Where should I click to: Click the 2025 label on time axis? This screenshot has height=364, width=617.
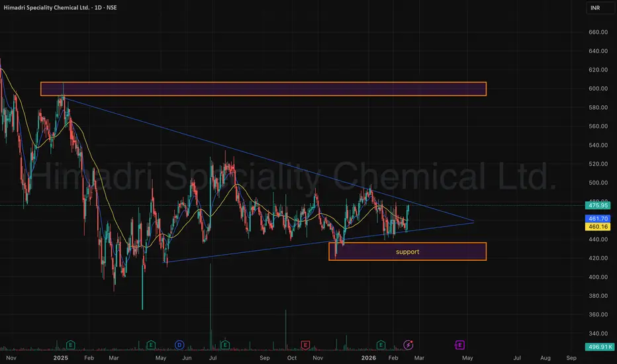(61, 357)
